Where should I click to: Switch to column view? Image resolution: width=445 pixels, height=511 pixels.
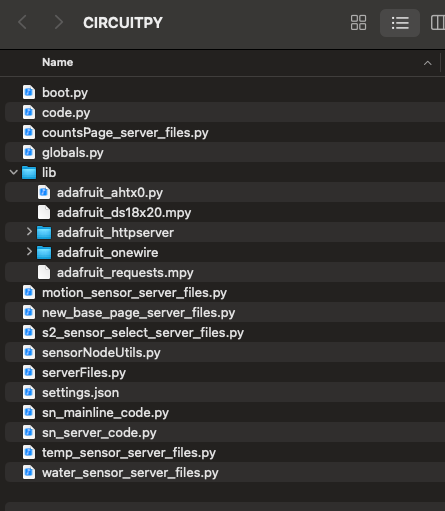click(438, 23)
